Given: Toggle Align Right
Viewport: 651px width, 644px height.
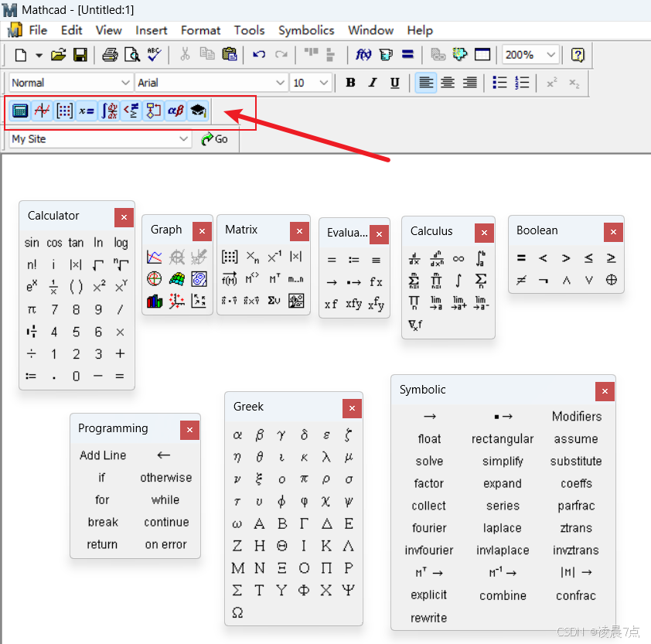Looking at the screenshot, I should point(469,83).
